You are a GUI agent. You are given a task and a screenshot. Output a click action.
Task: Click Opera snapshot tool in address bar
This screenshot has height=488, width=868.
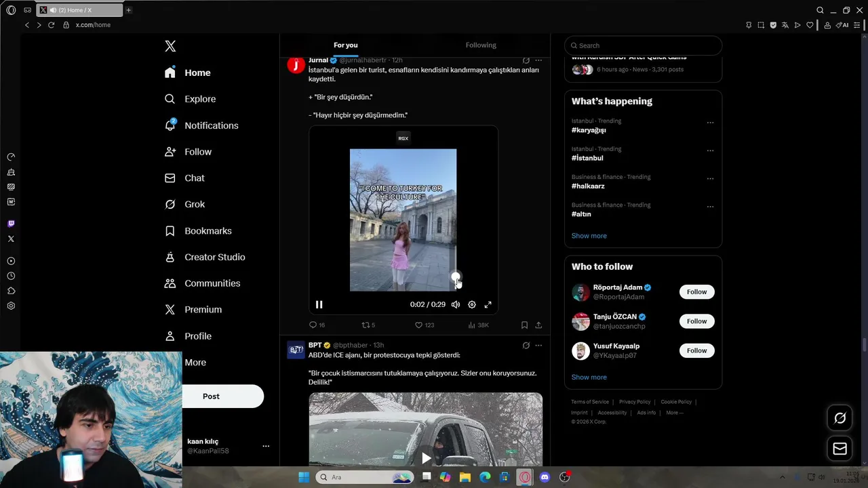(761, 25)
